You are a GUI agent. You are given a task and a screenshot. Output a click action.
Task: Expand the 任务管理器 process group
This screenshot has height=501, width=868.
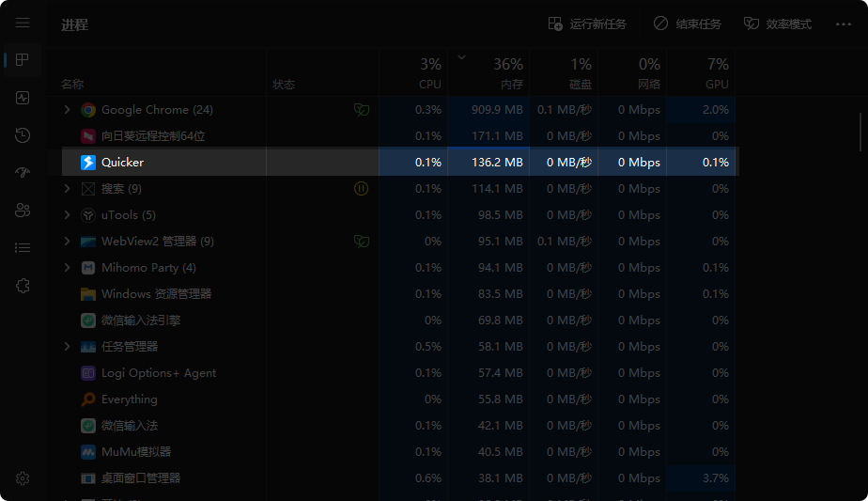click(x=67, y=347)
